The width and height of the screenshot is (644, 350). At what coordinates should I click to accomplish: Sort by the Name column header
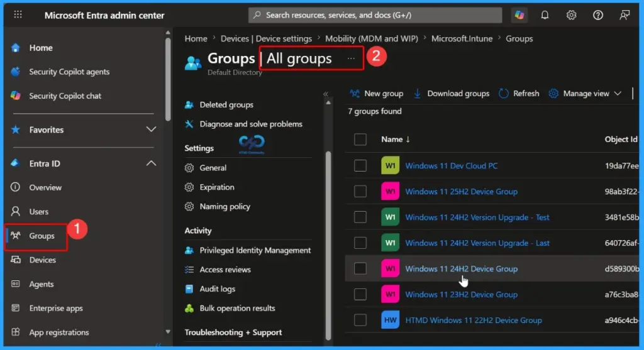point(395,139)
